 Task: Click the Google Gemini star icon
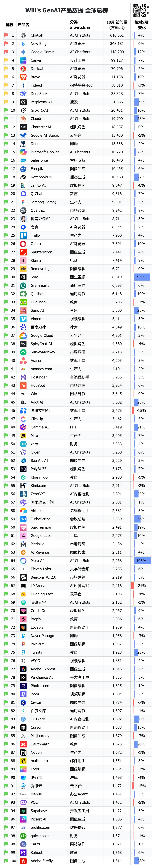tap(23, 52)
